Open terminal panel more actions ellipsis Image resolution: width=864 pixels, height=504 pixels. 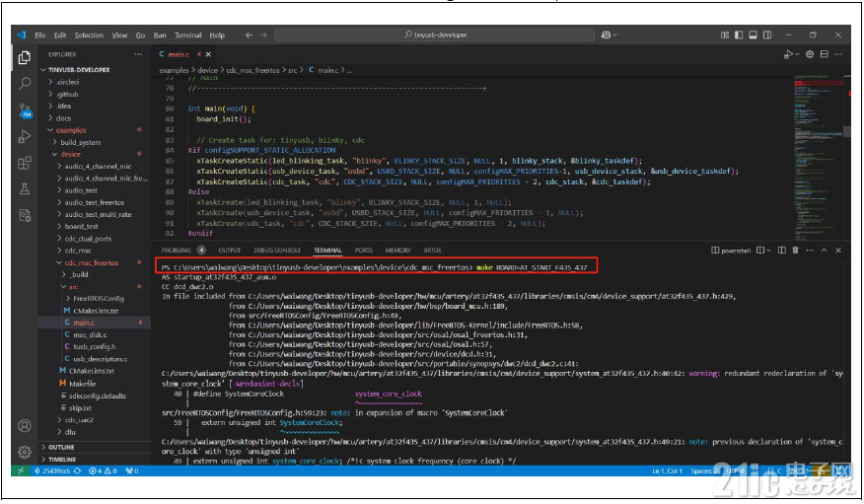click(x=810, y=251)
